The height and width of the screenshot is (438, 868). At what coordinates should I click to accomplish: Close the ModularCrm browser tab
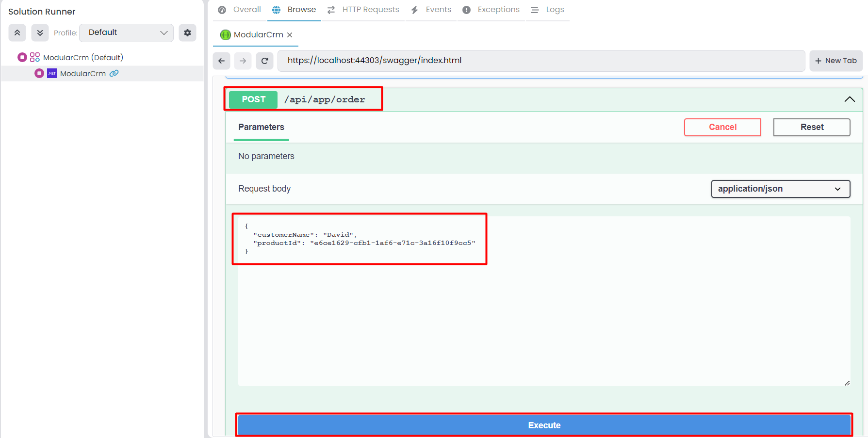[290, 35]
